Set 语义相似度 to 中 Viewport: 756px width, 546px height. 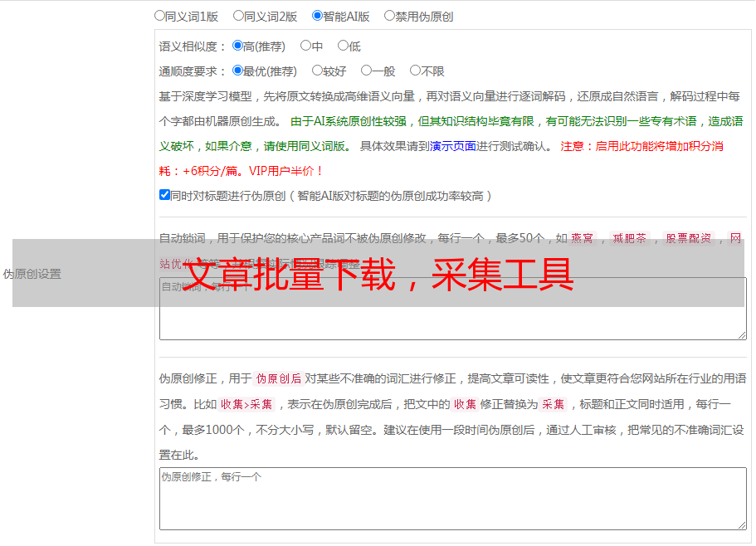click(x=305, y=46)
